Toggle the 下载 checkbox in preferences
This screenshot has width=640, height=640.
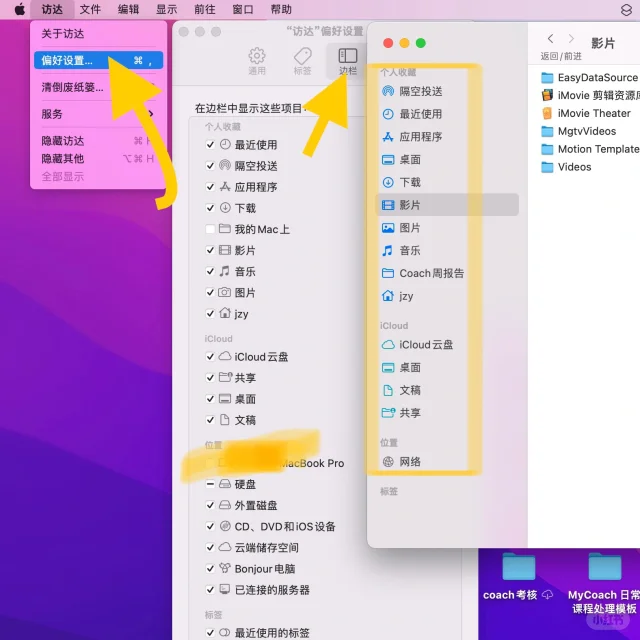(210, 208)
